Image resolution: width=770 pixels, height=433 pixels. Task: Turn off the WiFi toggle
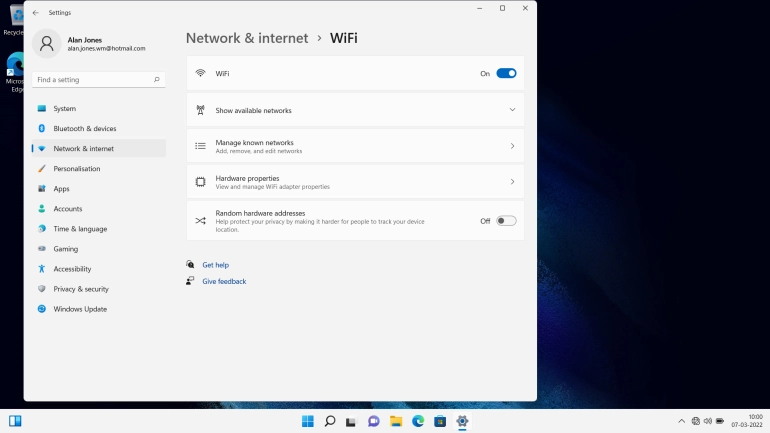[x=506, y=73]
